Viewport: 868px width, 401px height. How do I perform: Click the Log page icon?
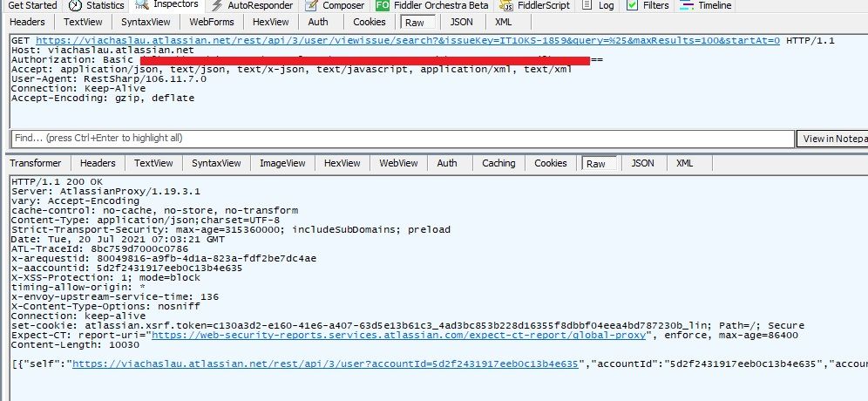tap(587, 5)
